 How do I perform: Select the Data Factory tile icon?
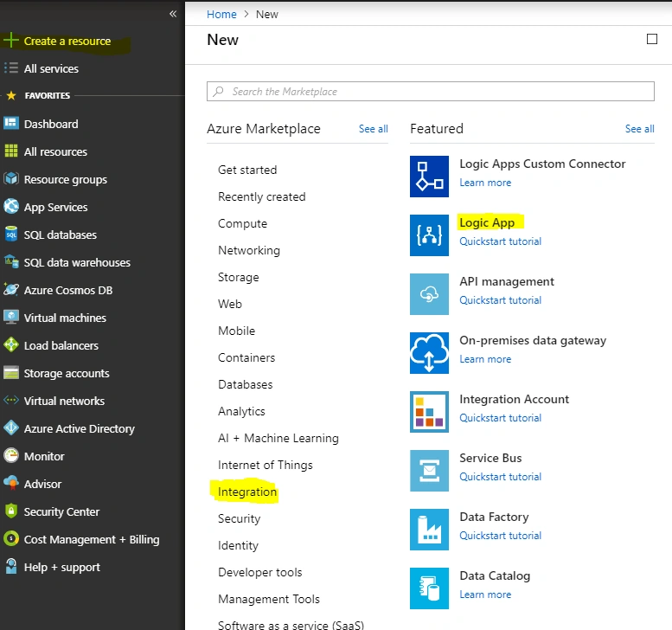click(x=429, y=530)
